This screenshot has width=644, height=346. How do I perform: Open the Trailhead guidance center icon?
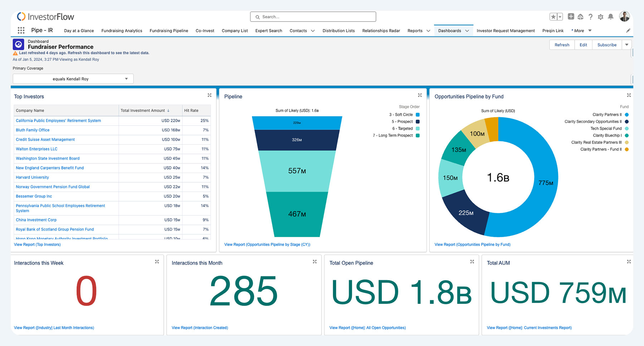click(x=581, y=16)
